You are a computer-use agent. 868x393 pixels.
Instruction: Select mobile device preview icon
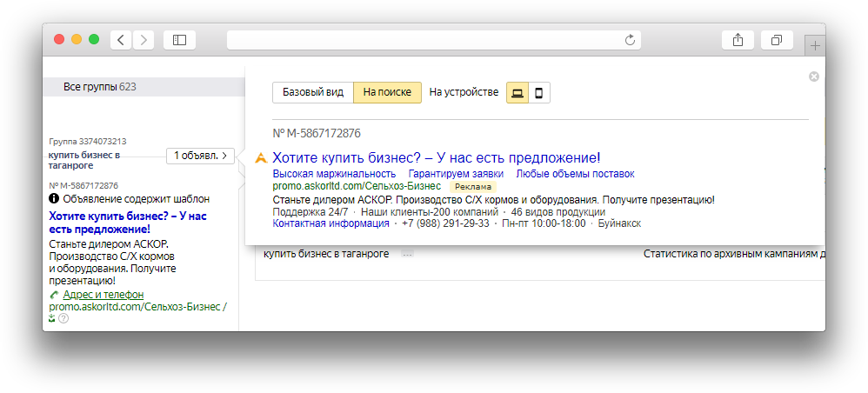(x=539, y=93)
